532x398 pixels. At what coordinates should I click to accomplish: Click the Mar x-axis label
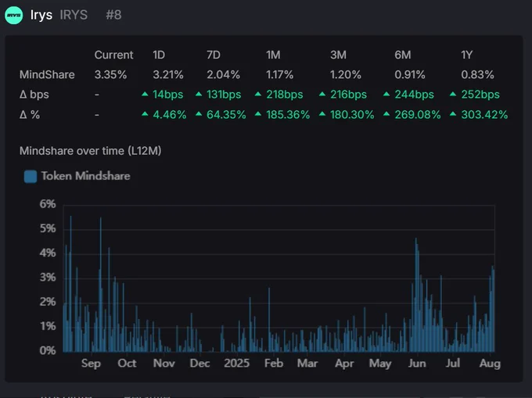(307, 364)
